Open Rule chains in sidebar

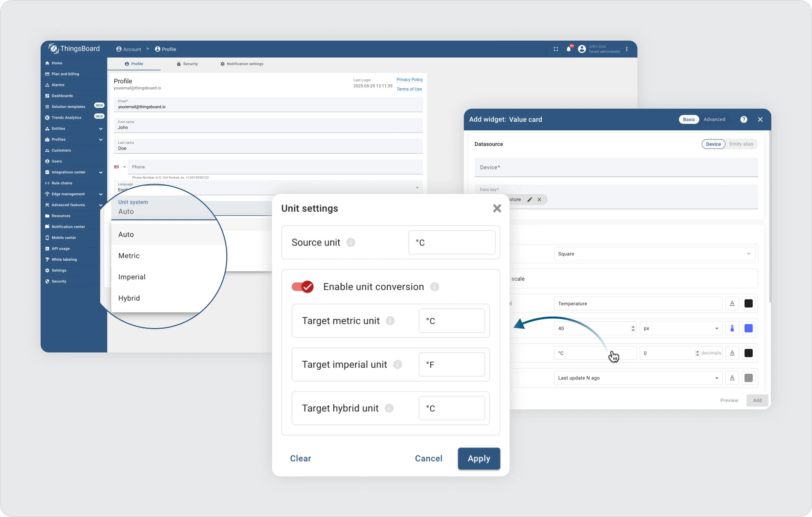click(x=62, y=183)
